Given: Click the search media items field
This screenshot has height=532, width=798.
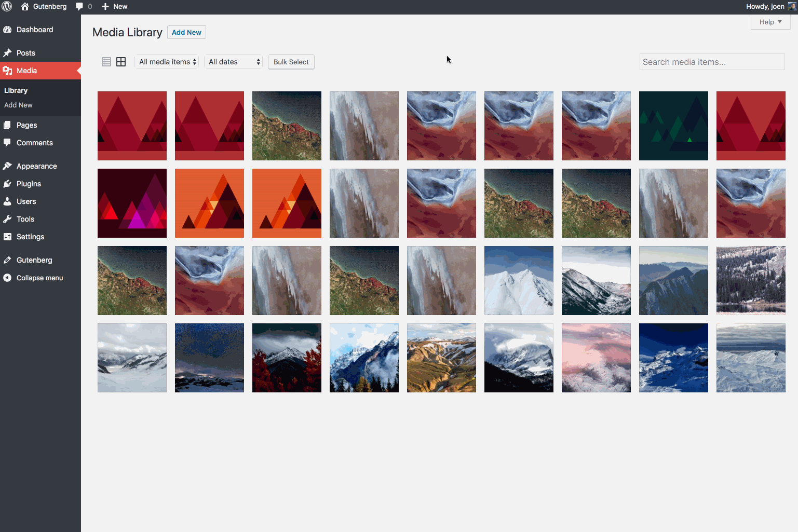Looking at the screenshot, I should coord(712,61).
